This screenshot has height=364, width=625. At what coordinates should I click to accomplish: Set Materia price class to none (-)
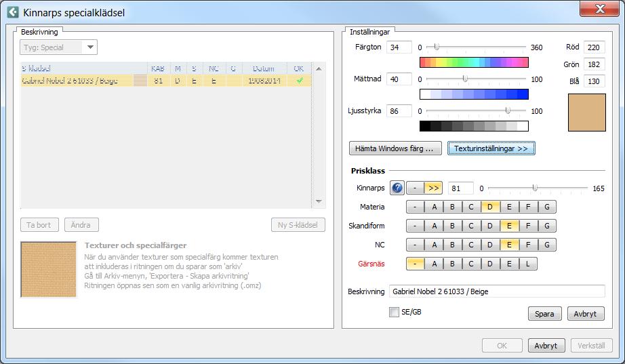pyautogui.click(x=415, y=207)
